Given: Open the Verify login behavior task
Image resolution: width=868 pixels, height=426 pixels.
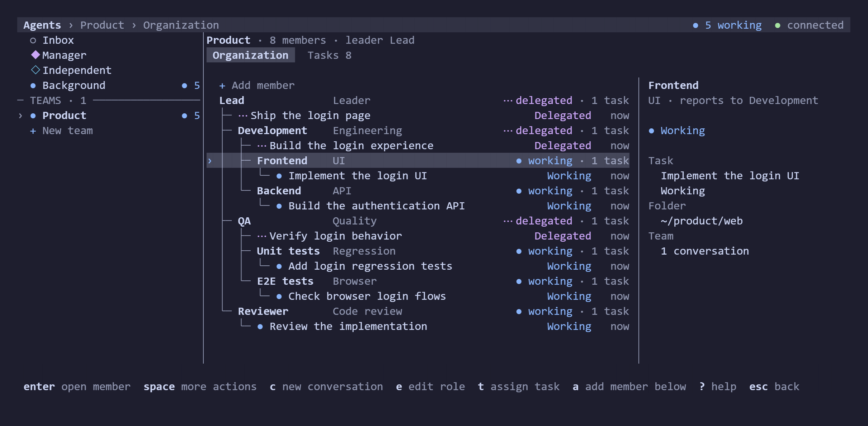Looking at the screenshot, I should click(x=418, y=236).
